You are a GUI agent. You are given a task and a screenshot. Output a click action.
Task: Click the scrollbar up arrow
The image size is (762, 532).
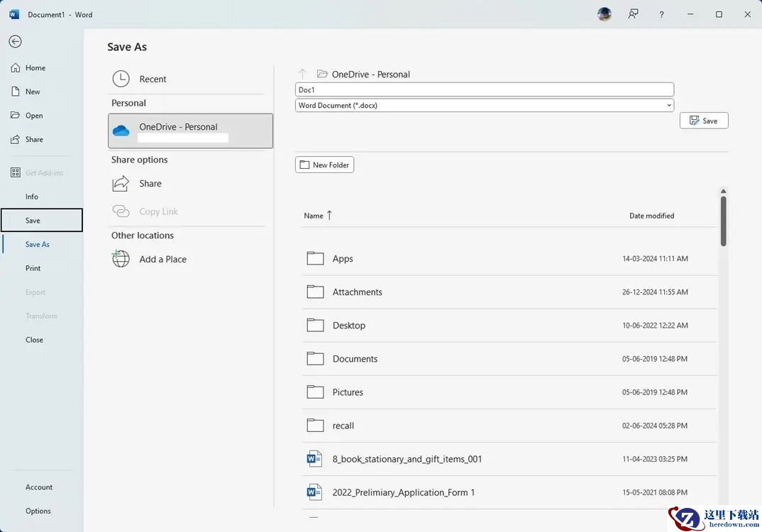click(x=723, y=191)
